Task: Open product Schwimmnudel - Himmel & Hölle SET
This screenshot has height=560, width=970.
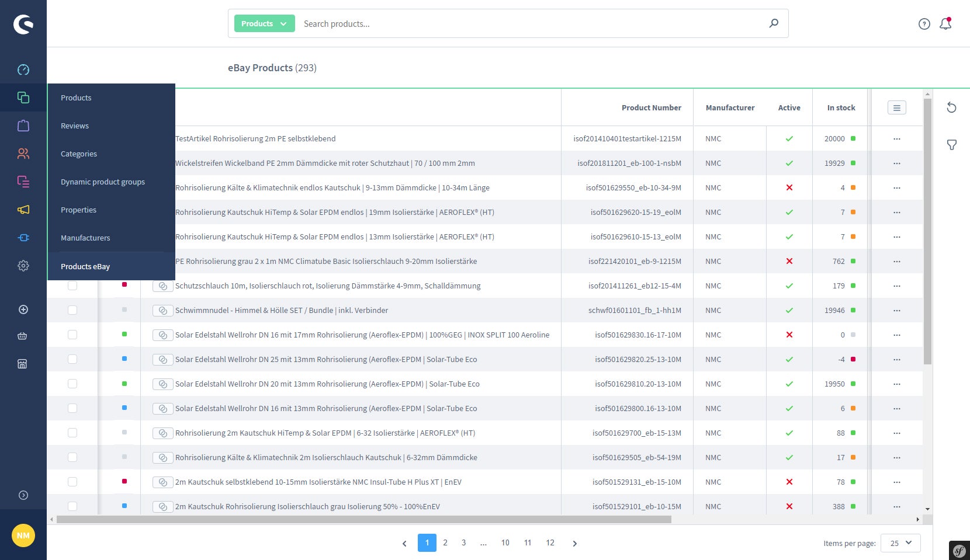Action: pyautogui.click(x=282, y=310)
